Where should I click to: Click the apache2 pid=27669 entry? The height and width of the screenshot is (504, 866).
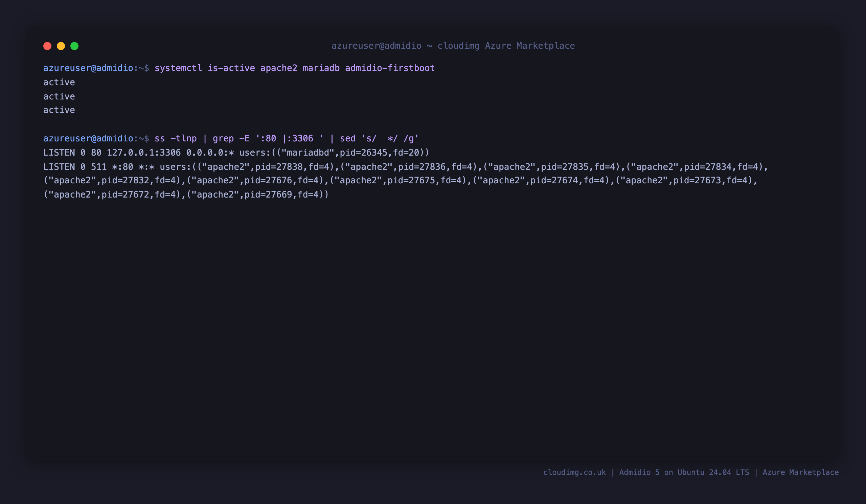(255, 194)
